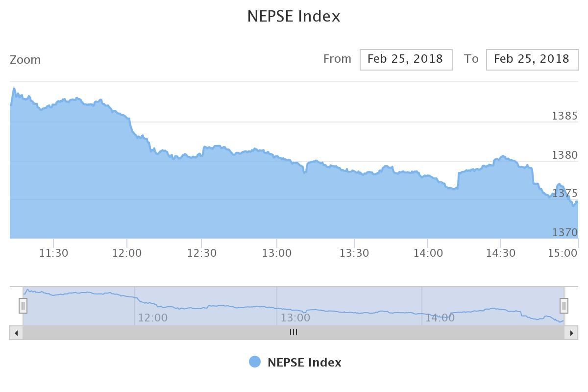Click the chart area above the 13:00 tick

tap(277, 196)
